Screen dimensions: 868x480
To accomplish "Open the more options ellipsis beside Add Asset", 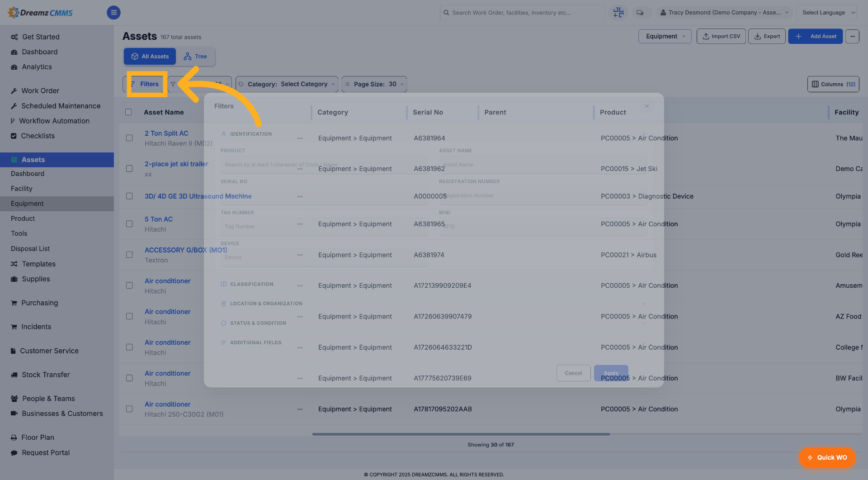I will pos(852,36).
